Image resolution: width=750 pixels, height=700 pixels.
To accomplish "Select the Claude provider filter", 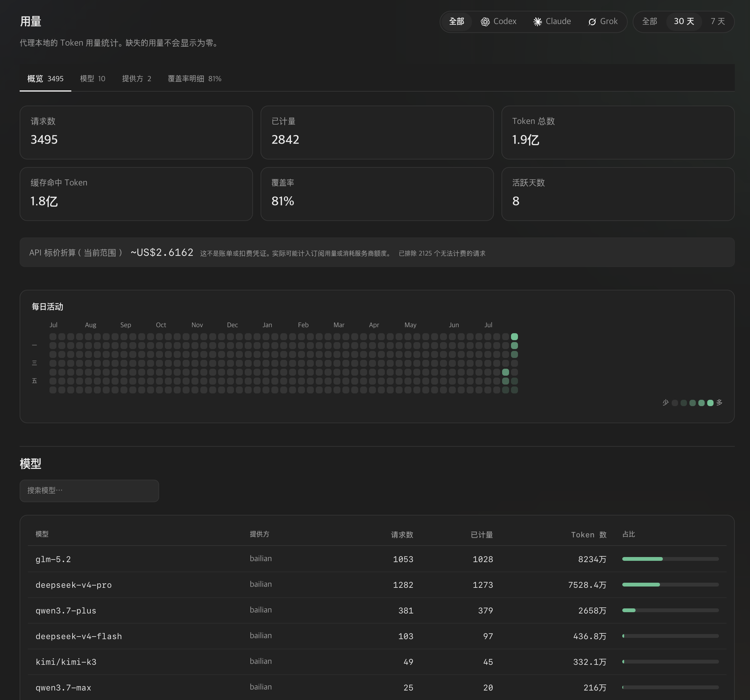I will pos(552,22).
